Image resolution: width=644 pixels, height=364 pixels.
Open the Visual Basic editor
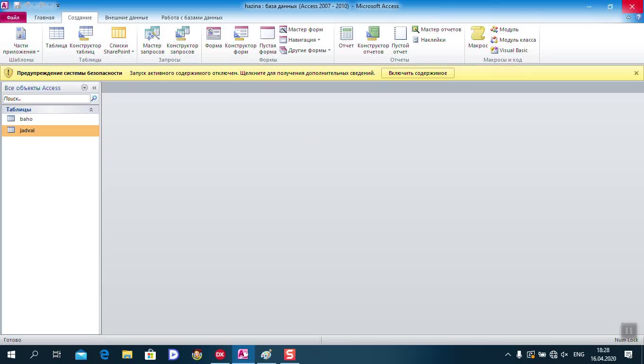point(509,50)
